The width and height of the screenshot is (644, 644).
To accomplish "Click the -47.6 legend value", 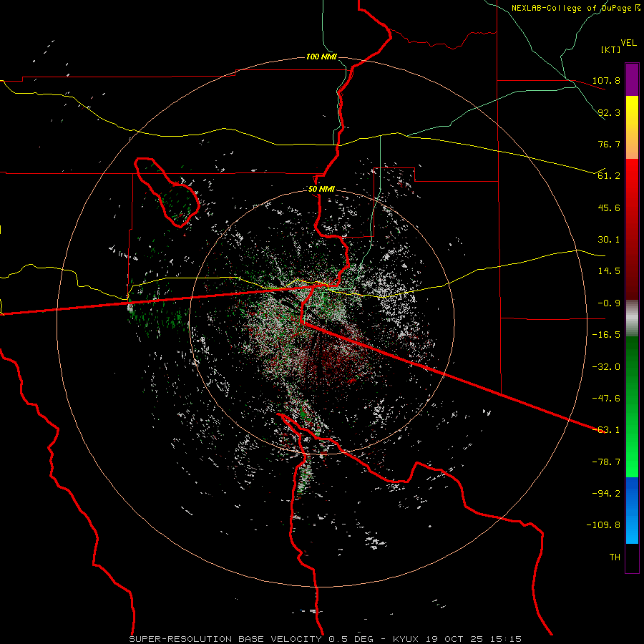I will (606, 399).
